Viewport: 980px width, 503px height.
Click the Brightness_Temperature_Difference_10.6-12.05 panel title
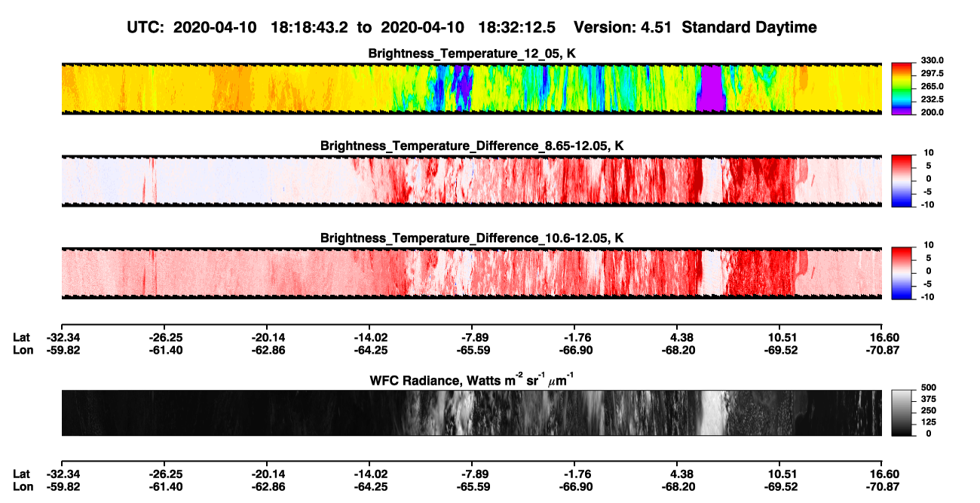tap(472, 238)
